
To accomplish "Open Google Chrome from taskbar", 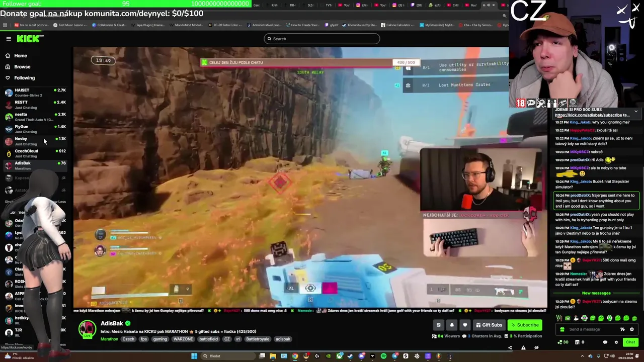I will pyautogui.click(x=295, y=356).
